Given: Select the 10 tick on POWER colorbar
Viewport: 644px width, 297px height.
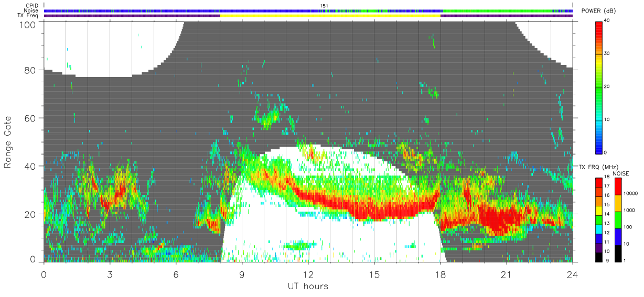Looking at the screenshot, I should (x=607, y=119).
